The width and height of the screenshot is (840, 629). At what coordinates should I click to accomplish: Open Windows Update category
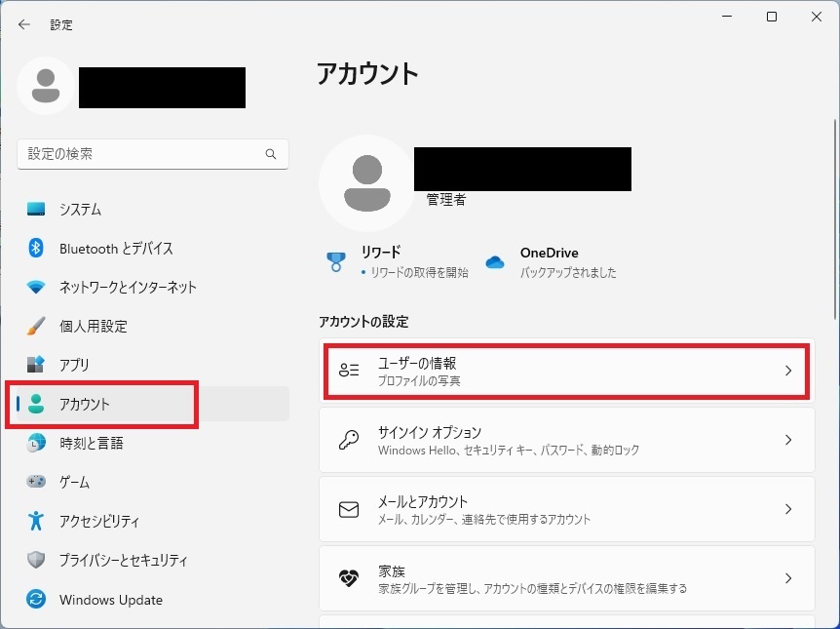[x=153, y=599]
